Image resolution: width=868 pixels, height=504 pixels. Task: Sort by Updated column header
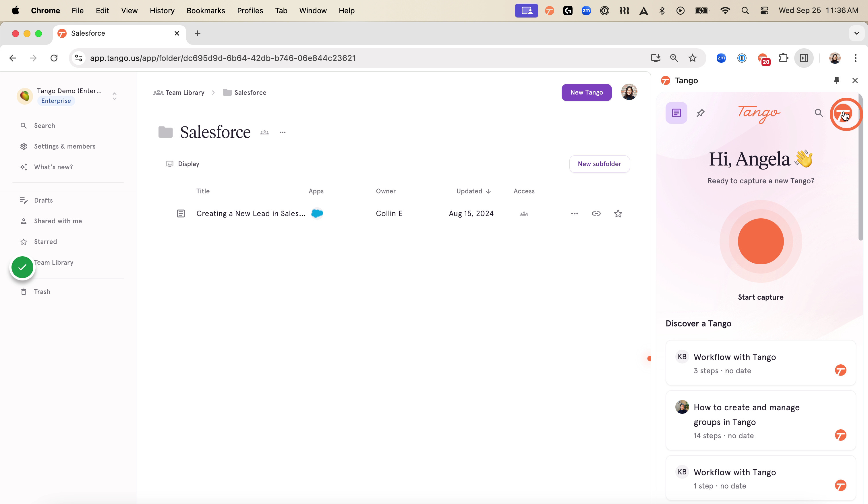(x=473, y=191)
